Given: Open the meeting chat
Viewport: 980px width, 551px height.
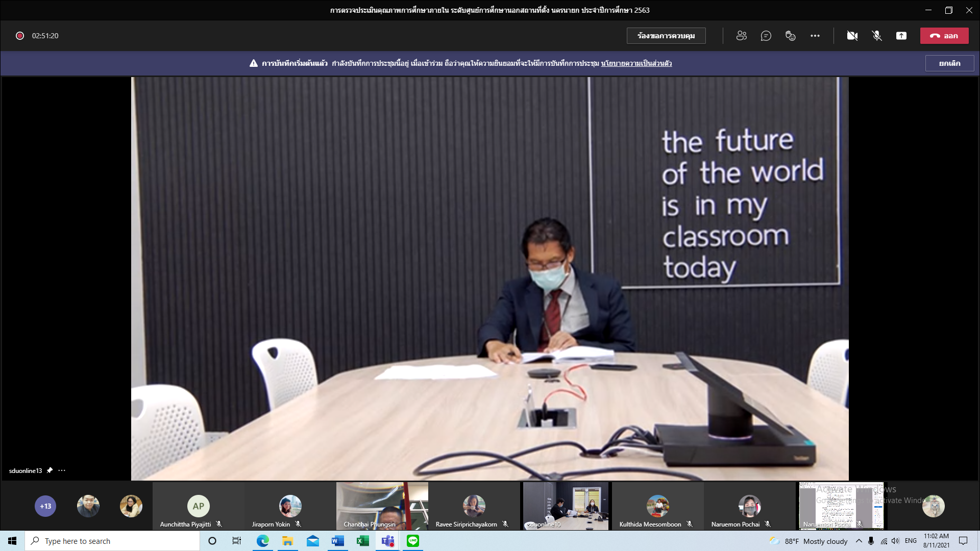Looking at the screenshot, I should point(766,36).
